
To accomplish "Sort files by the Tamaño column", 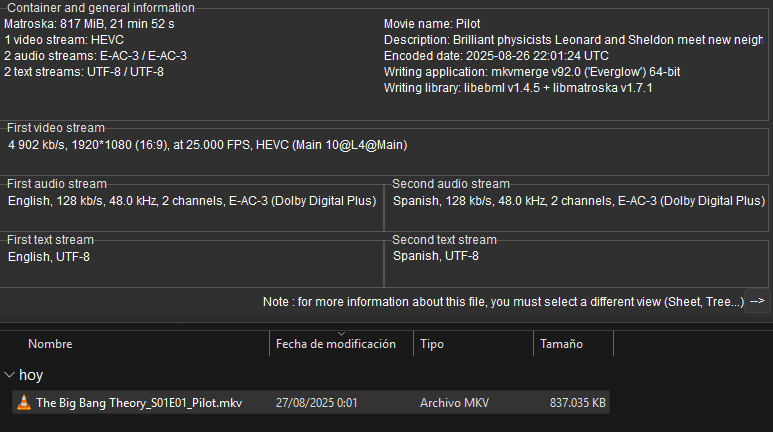I will [x=561, y=344].
